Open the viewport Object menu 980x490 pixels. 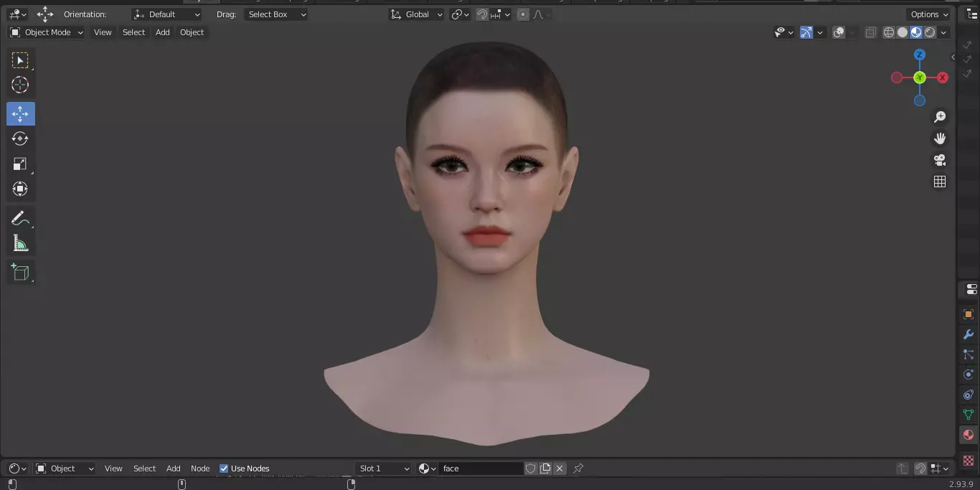192,32
